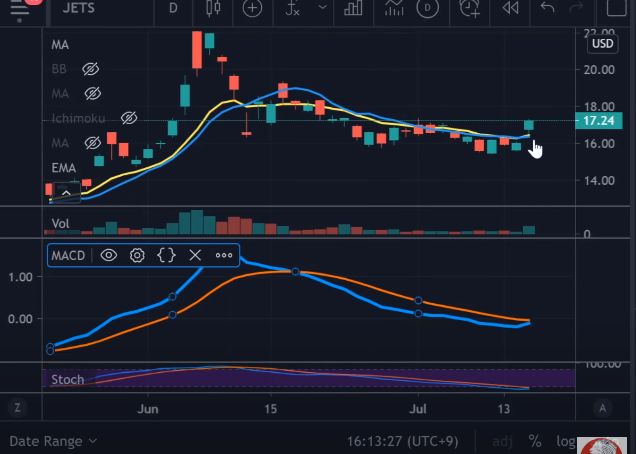The width and height of the screenshot is (636, 454).
Task: Show the hidden BB indicator
Action: pos(90,69)
